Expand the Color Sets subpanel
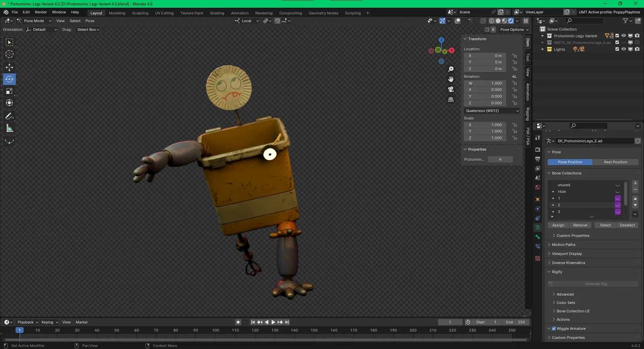Screen dimensions: 644x349 (x=566, y=303)
